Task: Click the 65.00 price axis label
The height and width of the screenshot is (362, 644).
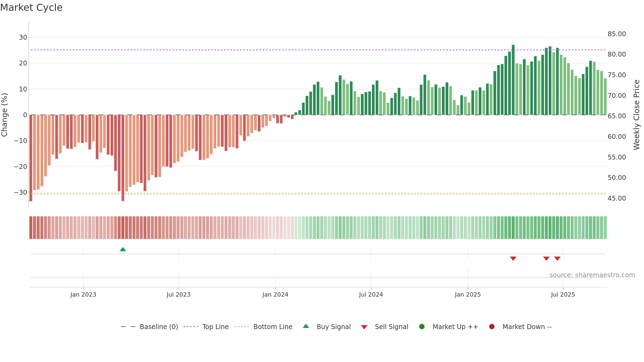Action: tap(617, 116)
